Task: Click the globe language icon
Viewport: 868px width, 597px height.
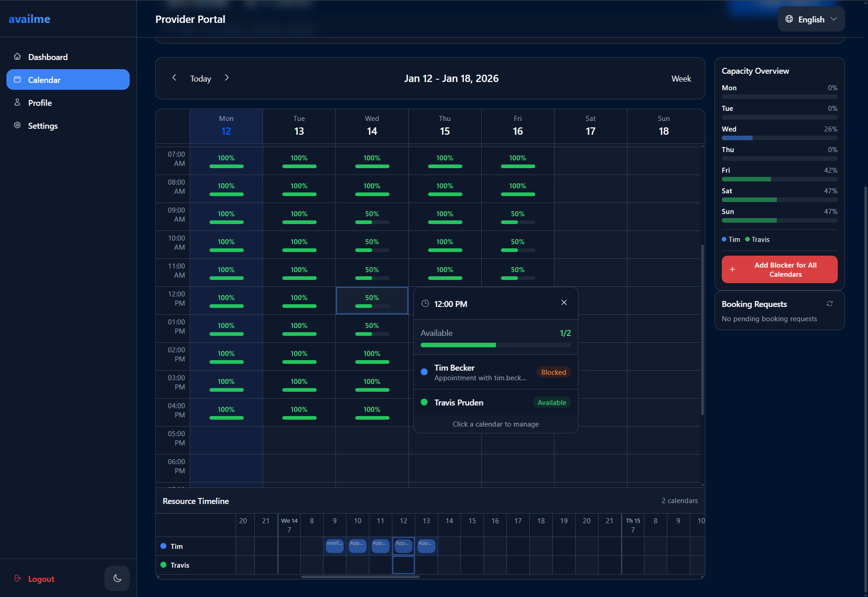Action: (x=789, y=19)
